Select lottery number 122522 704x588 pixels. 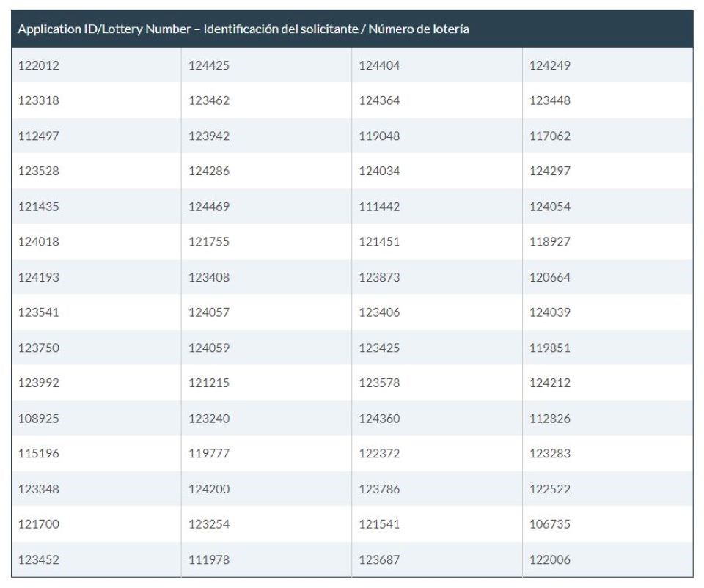(549, 489)
